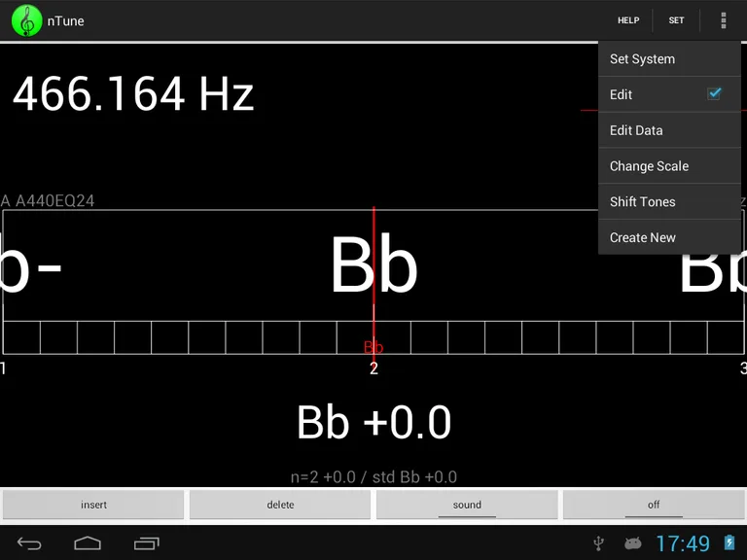Tap the USB connection status icon
The image size is (747, 560).
(x=599, y=542)
